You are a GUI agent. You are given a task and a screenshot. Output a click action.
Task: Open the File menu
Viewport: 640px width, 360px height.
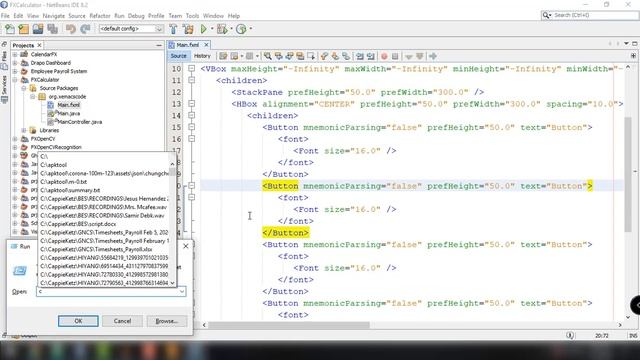[5, 16]
